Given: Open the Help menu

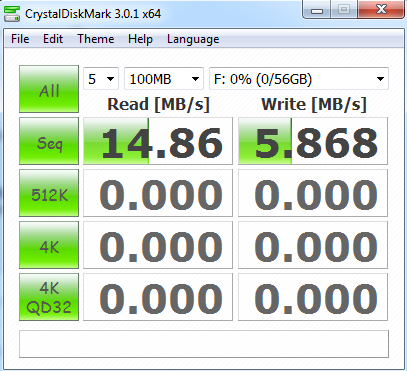Looking at the screenshot, I should click(x=140, y=39).
